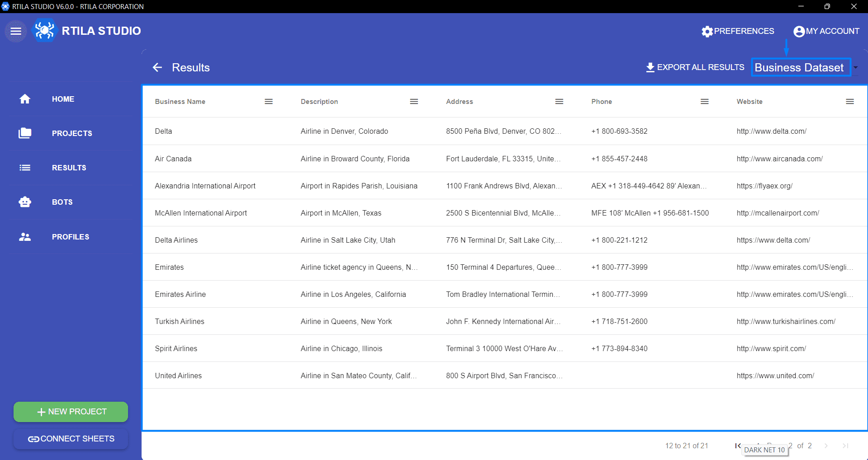Click the download icon next to Export All Results
The width and height of the screenshot is (868, 460).
(650, 67)
